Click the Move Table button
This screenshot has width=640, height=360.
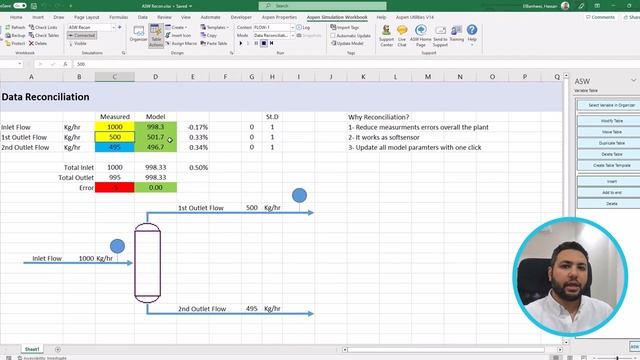[x=610, y=132]
